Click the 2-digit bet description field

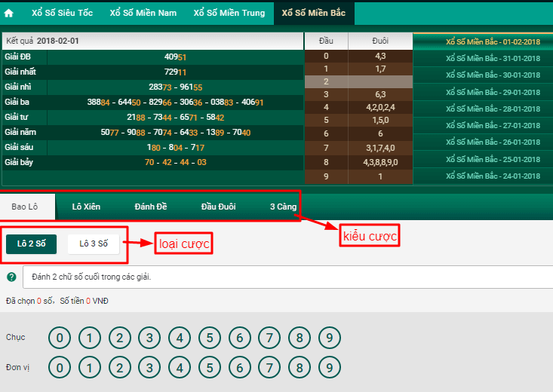point(287,277)
